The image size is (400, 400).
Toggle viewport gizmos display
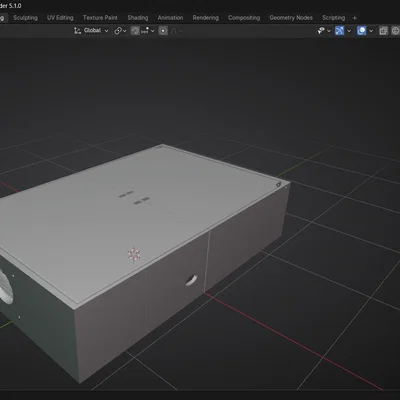pyautogui.click(x=339, y=31)
